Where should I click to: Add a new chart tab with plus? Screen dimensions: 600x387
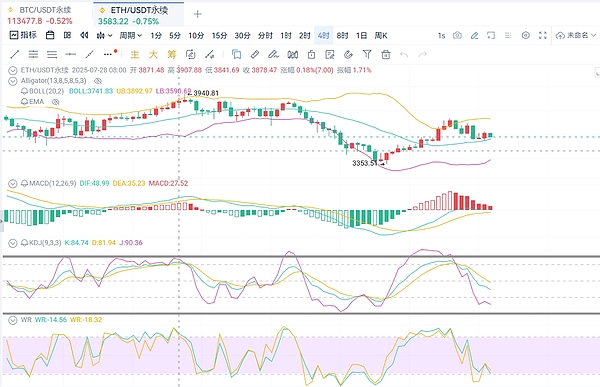tap(197, 14)
